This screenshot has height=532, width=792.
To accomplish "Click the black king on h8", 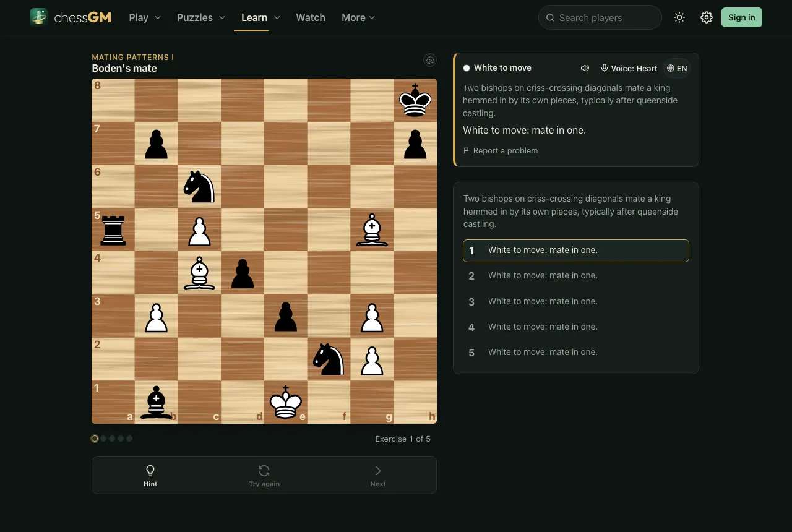I will pyautogui.click(x=415, y=100).
